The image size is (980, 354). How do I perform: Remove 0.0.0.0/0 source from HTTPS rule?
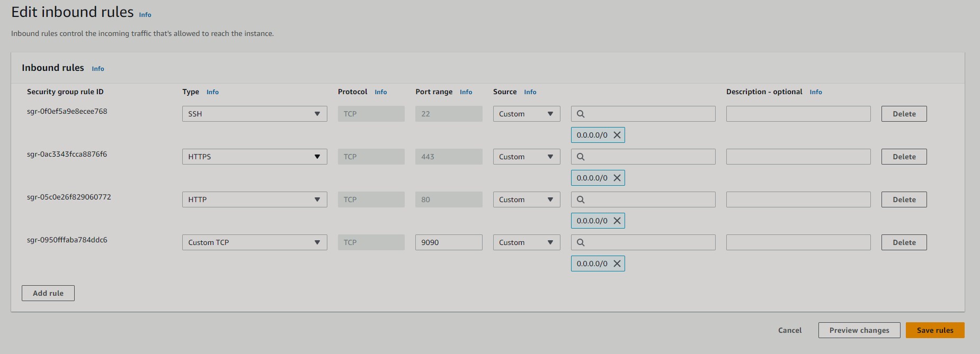click(617, 178)
